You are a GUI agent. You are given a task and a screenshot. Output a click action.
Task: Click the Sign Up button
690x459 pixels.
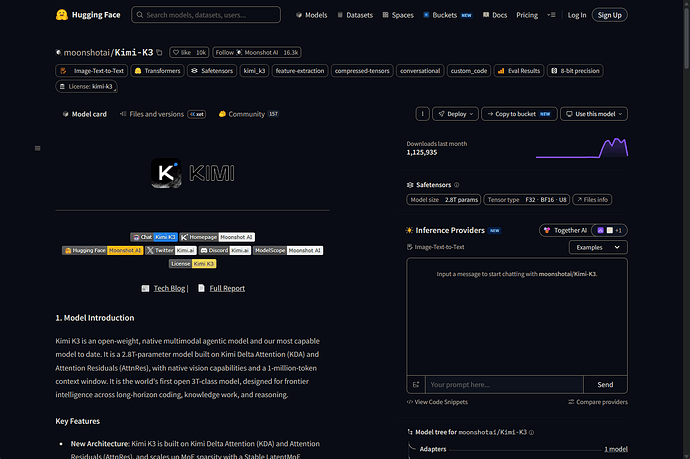pos(609,15)
